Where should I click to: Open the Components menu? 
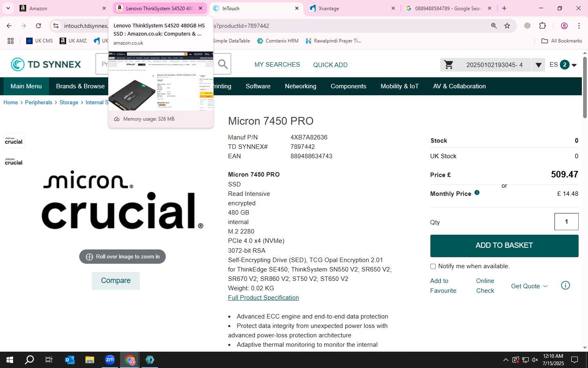click(348, 86)
